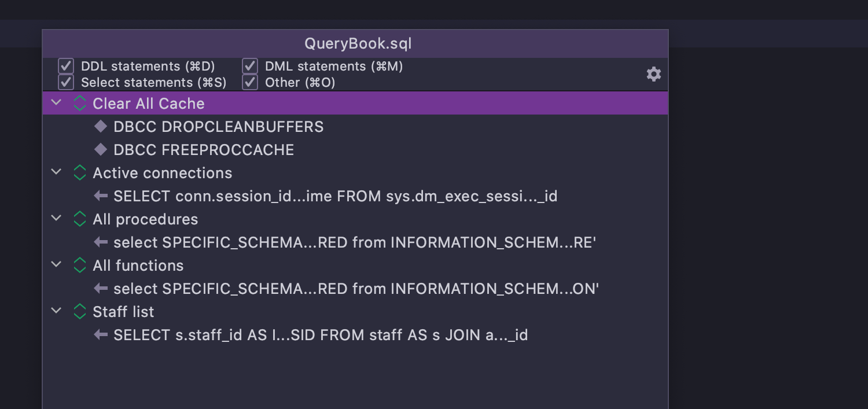Uncheck the DML statements checkbox
The width and height of the screenshot is (868, 409).
click(x=250, y=66)
